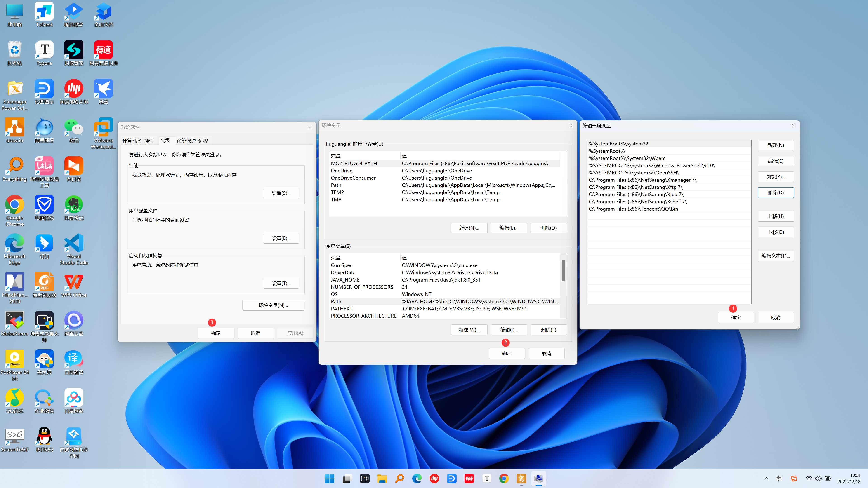The image size is (868, 488).
Task: Select the Everything search desktop icon
Action: click(14, 169)
